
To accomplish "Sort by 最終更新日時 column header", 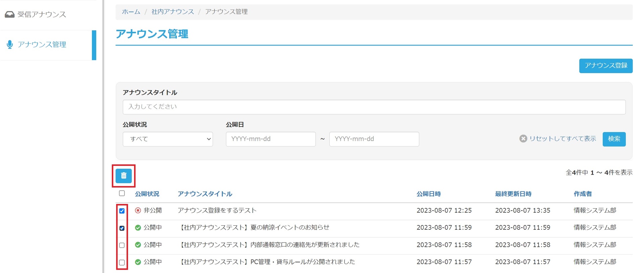I will point(513,194).
